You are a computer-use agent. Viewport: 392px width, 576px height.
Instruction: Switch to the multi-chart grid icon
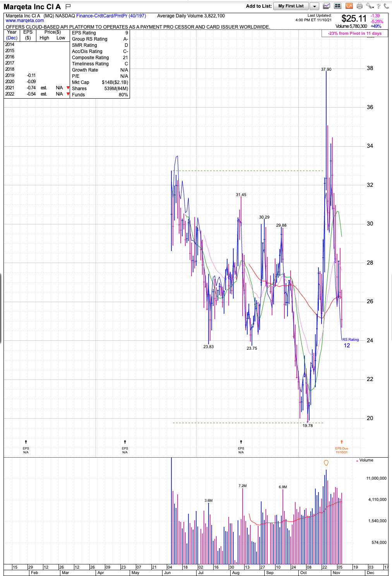(338, 6)
